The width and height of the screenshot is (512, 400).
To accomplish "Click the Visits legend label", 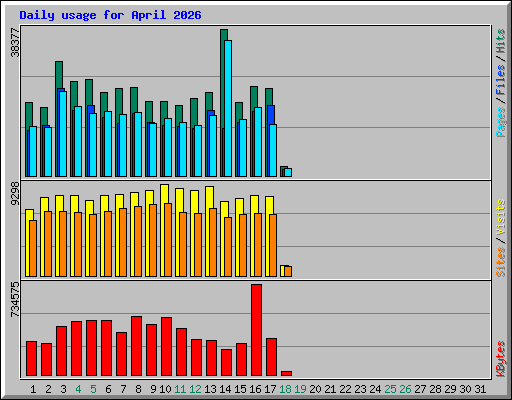I will 501,218.
